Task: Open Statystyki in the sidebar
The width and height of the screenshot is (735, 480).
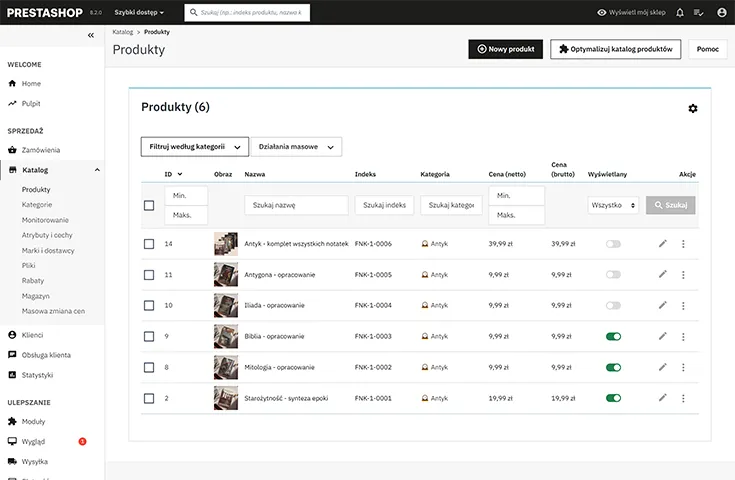Action: coord(37,375)
